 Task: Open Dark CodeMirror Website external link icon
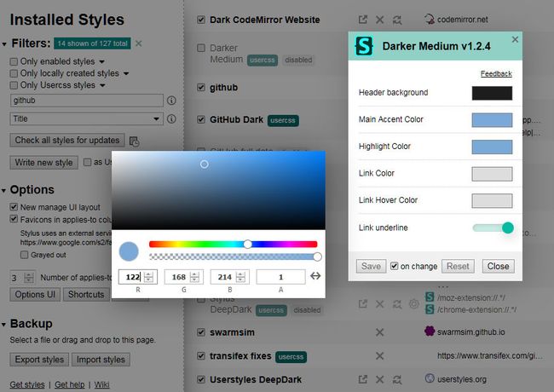[x=362, y=20]
